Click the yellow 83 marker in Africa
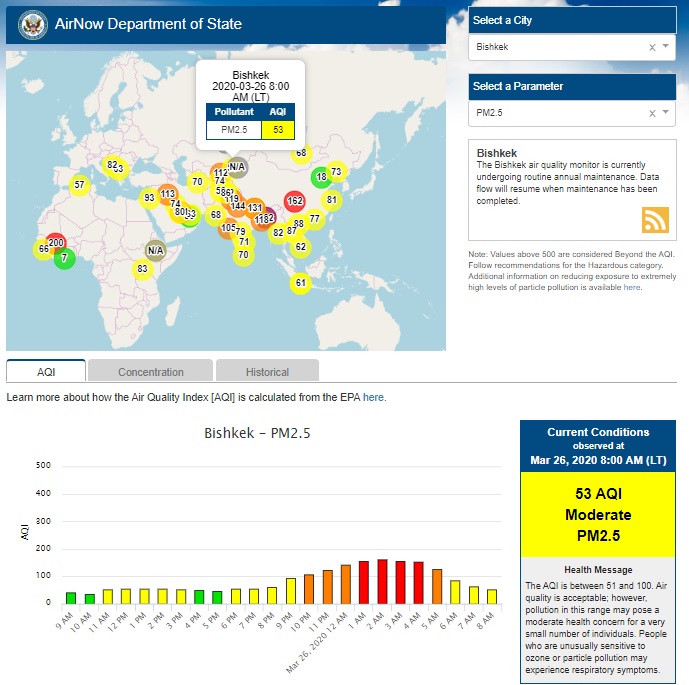 pos(142,269)
